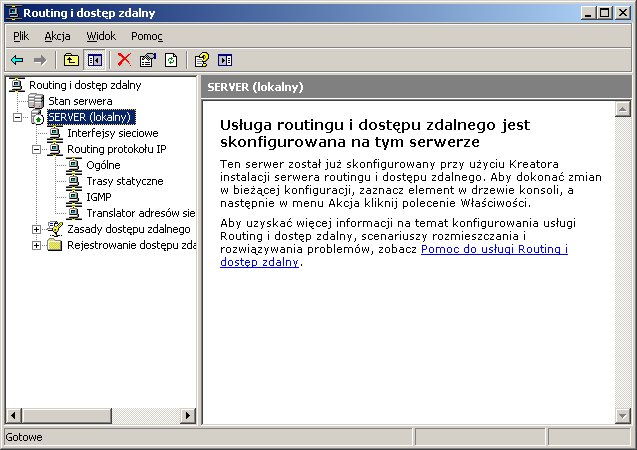Go up one level with folder icon
The height and width of the screenshot is (450, 637).
(x=72, y=60)
